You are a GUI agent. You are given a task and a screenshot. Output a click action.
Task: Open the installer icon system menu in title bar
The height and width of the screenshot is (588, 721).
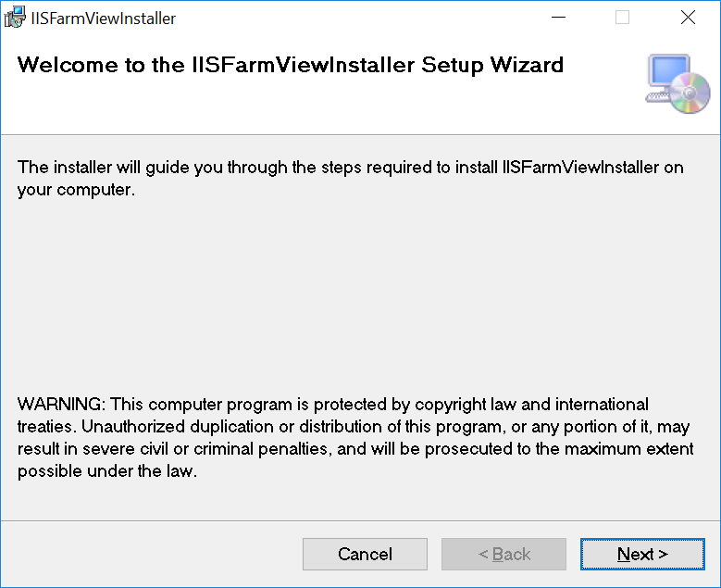click(x=15, y=18)
